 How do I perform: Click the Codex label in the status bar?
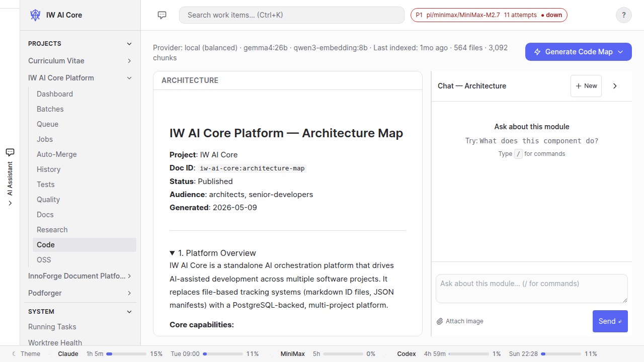pos(407,354)
